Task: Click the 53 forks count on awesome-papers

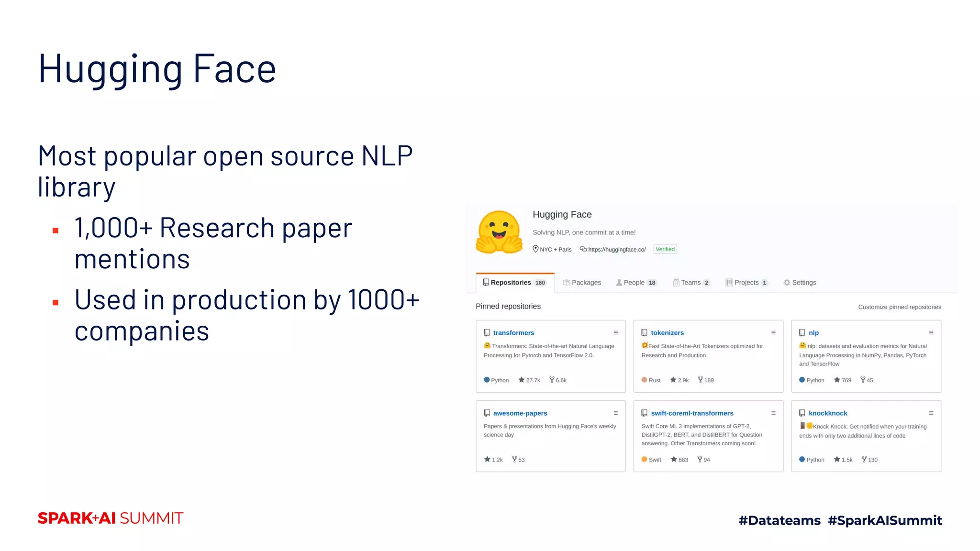Action: (518, 460)
